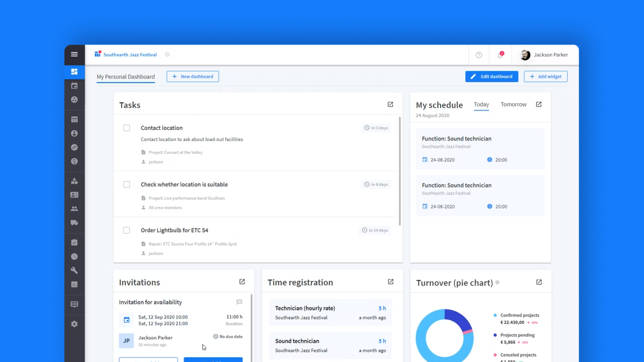Open the Sound technician time registration entry
The height and width of the screenshot is (362, 644).
pos(330,345)
